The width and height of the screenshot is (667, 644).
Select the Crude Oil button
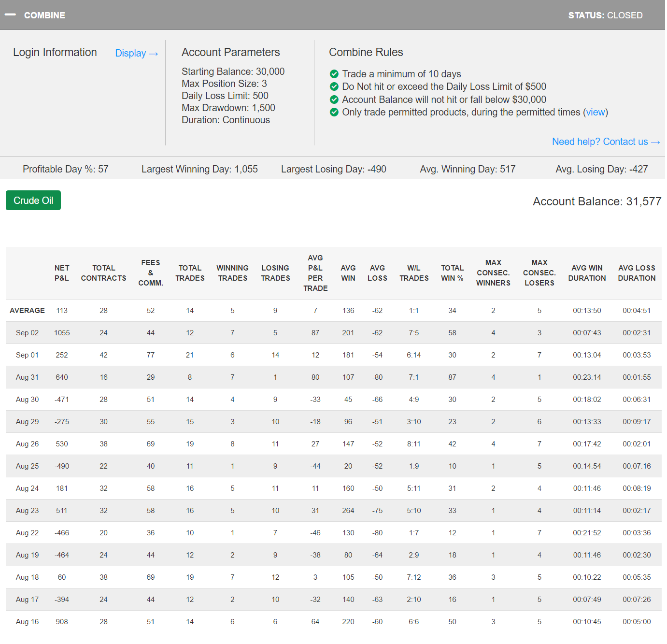coord(33,200)
